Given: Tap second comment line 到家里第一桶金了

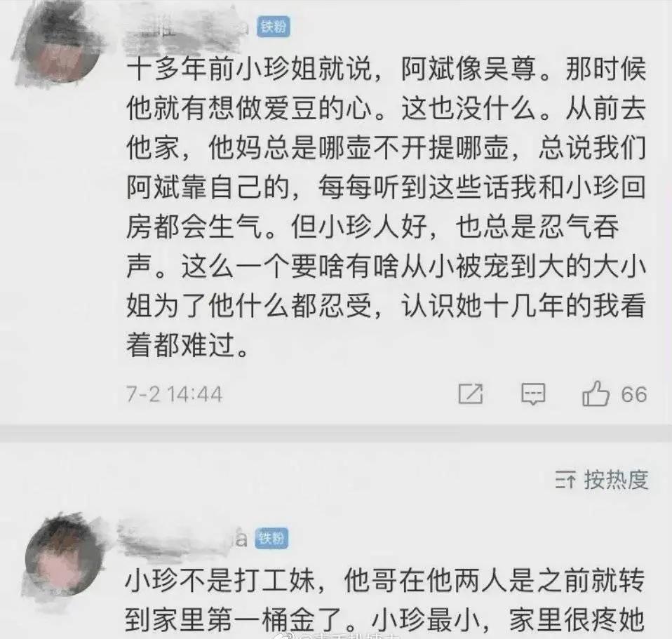Looking at the screenshot, I should click(385, 620).
